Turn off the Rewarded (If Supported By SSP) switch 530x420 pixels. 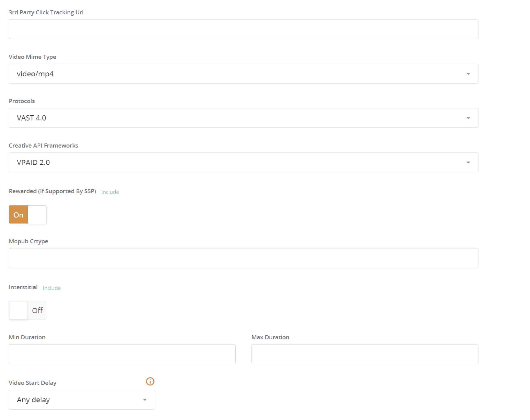(x=37, y=215)
